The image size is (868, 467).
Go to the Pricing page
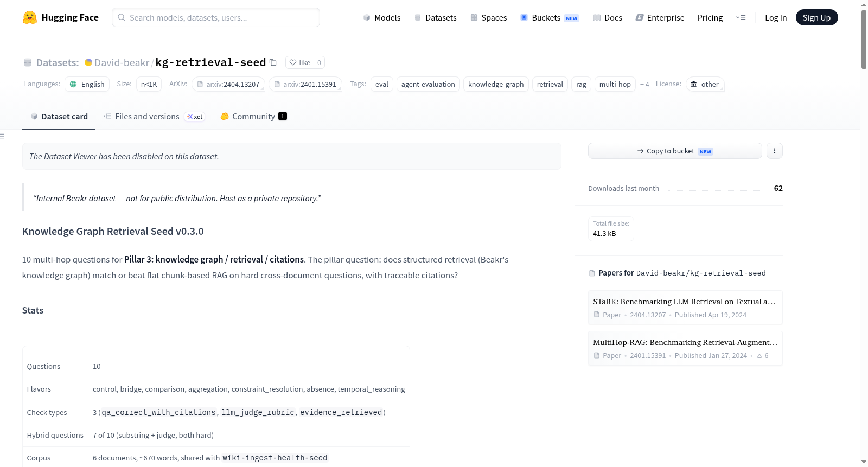710,17
